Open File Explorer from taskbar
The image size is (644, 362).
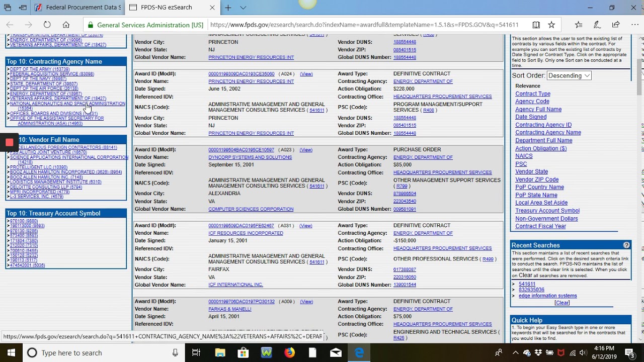pyautogui.click(x=220, y=353)
